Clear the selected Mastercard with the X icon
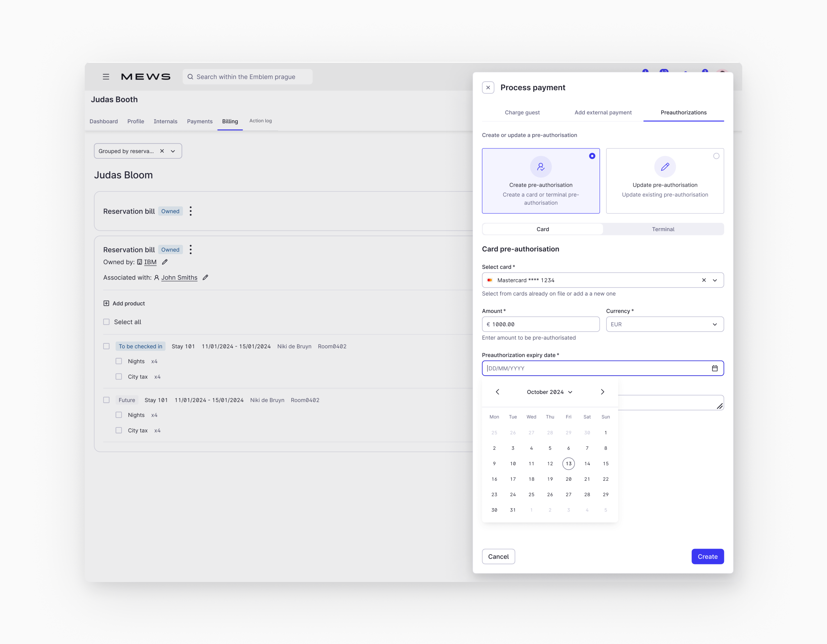 coord(704,280)
